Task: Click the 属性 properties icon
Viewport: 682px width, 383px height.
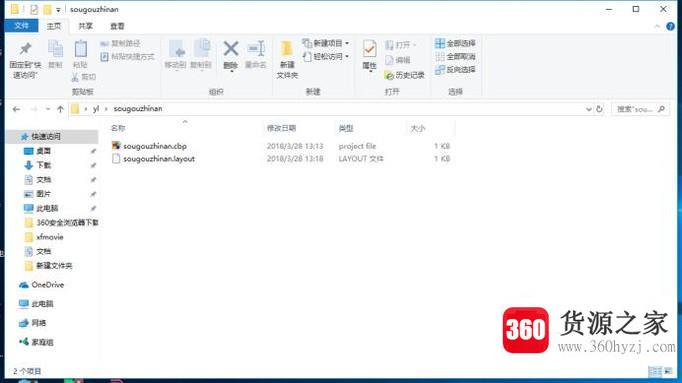Action: coord(369,49)
